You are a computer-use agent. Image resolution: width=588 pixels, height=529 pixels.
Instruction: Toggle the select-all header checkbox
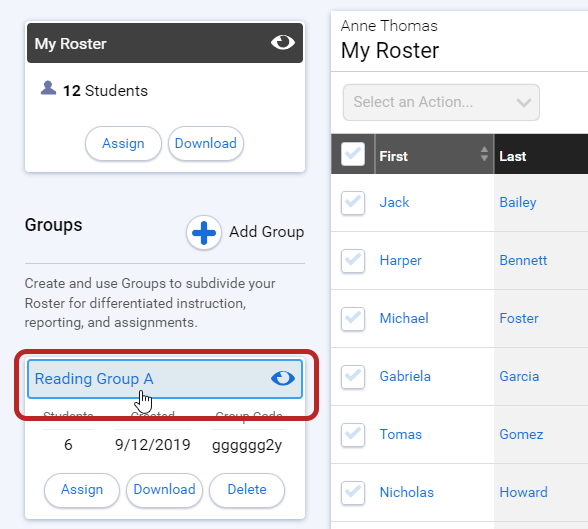tap(353, 154)
